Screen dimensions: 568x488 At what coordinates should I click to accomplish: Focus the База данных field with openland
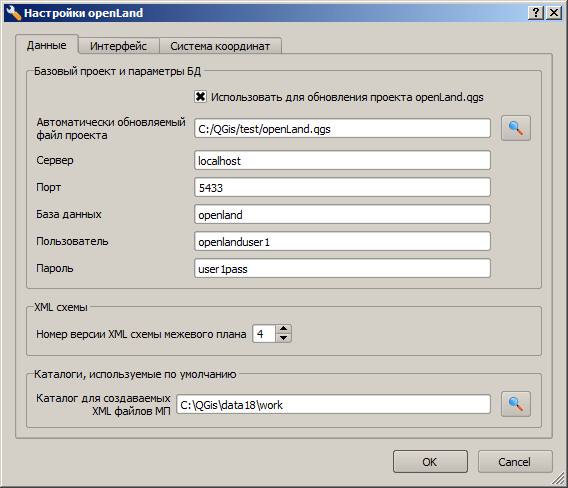tap(342, 214)
